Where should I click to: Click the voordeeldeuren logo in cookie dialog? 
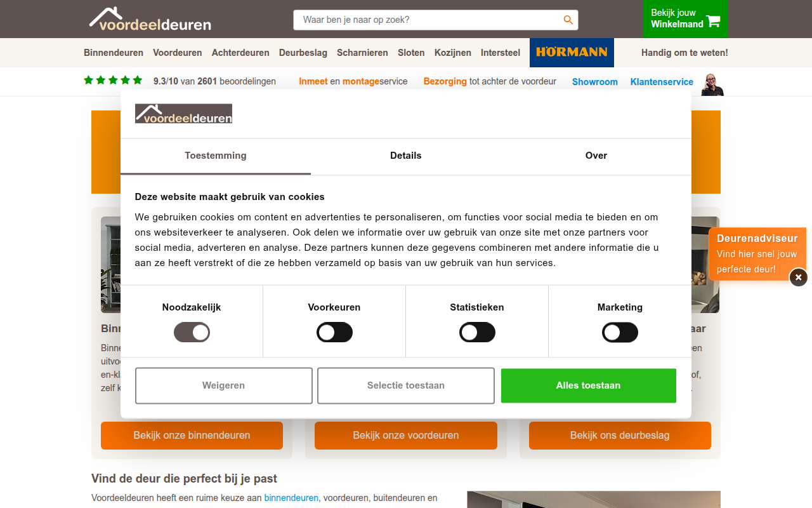pyautogui.click(x=183, y=114)
